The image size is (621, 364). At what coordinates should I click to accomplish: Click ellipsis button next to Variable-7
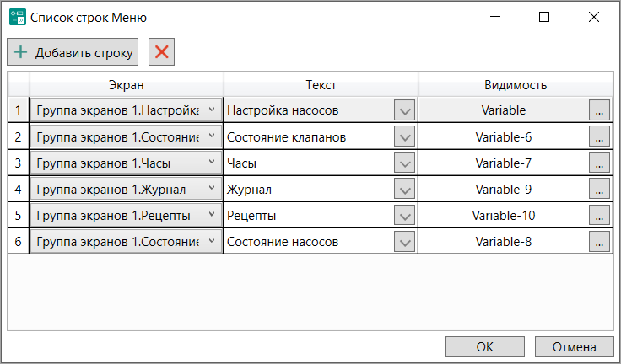[x=599, y=163]
